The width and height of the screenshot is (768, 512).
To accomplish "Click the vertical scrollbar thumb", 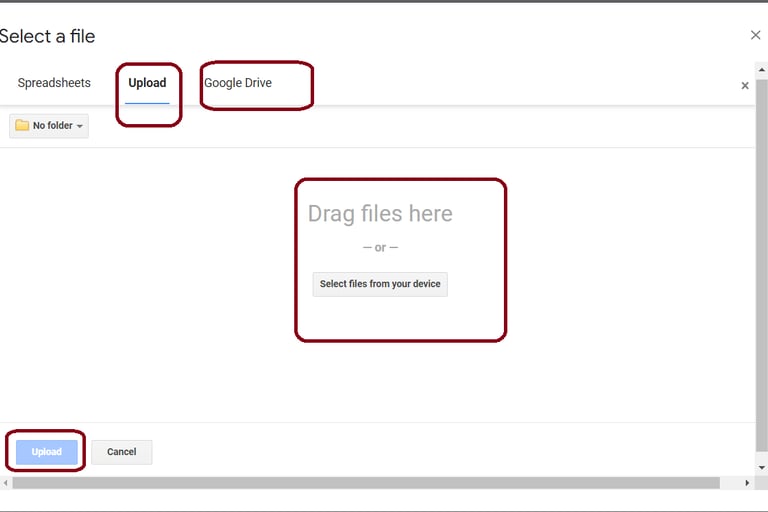I will click(762, 265).
